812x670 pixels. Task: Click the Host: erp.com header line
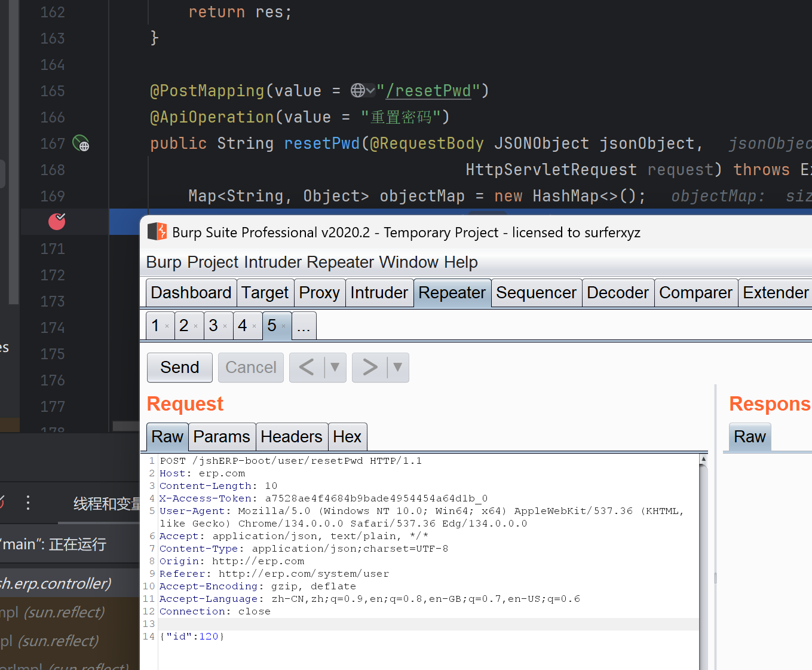click(202, 473)
